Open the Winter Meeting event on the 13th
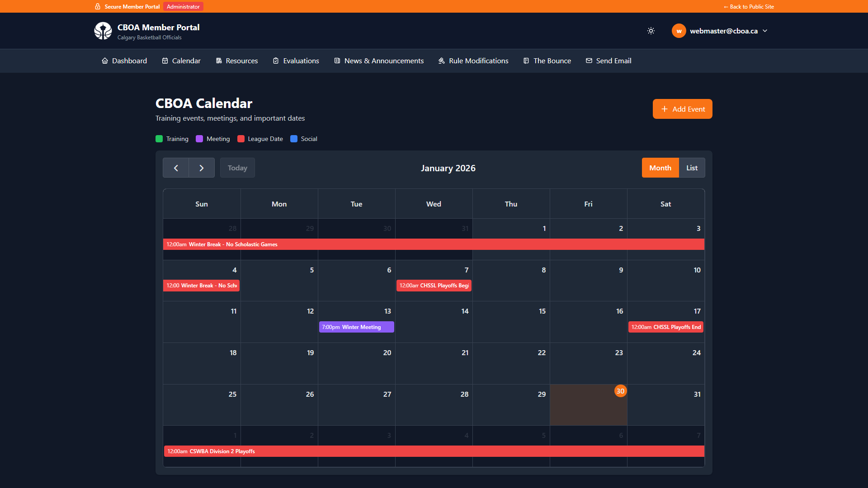 pyautogui.click(x=356, y=327)
